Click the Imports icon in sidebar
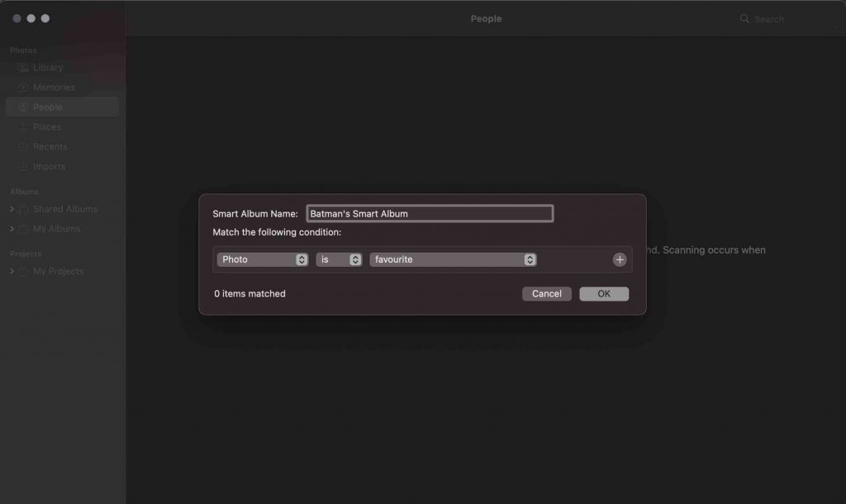 (23, 167)
